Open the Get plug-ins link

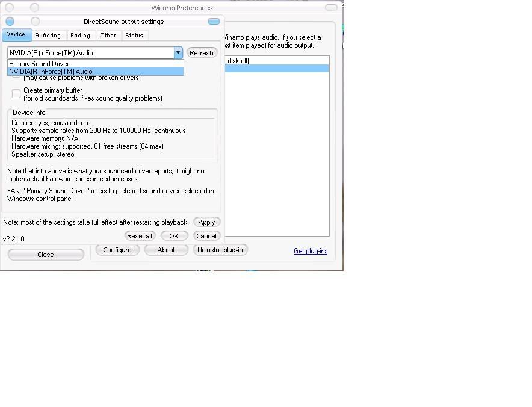pyautogui.click(x=311, y=251)
